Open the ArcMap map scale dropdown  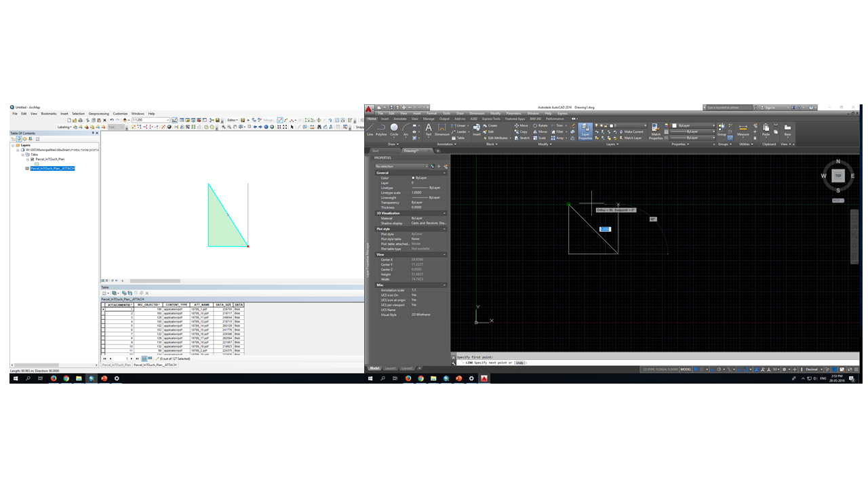pyautogui.click(x=167, y=120)
